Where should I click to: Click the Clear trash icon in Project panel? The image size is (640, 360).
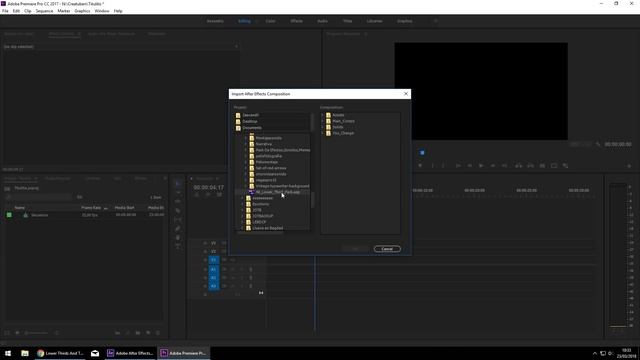(158, 333)
